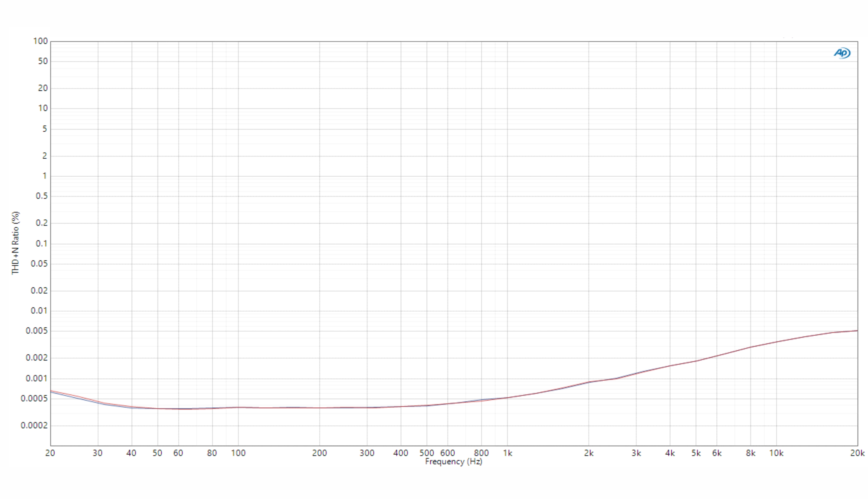868x499 pixels.
Task: Click the '1' tick label on the vertical axis
Action: pyautogui.click(x=45, y=176)
